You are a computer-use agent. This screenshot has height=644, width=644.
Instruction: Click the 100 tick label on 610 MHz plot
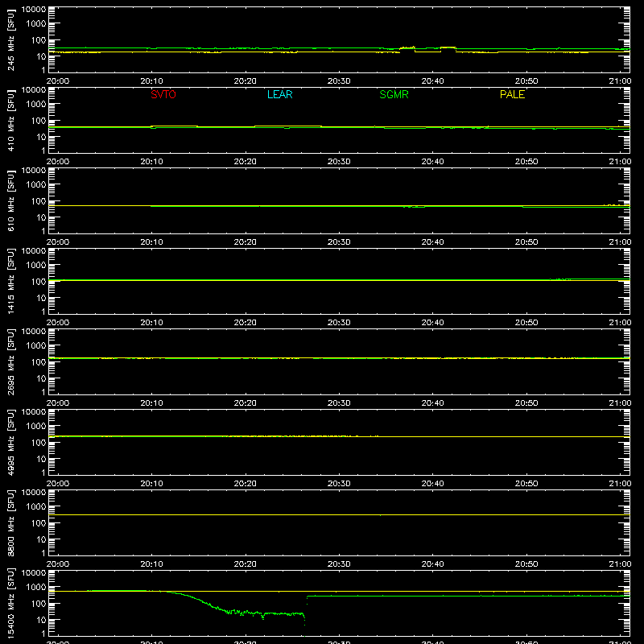coord(39,201)
